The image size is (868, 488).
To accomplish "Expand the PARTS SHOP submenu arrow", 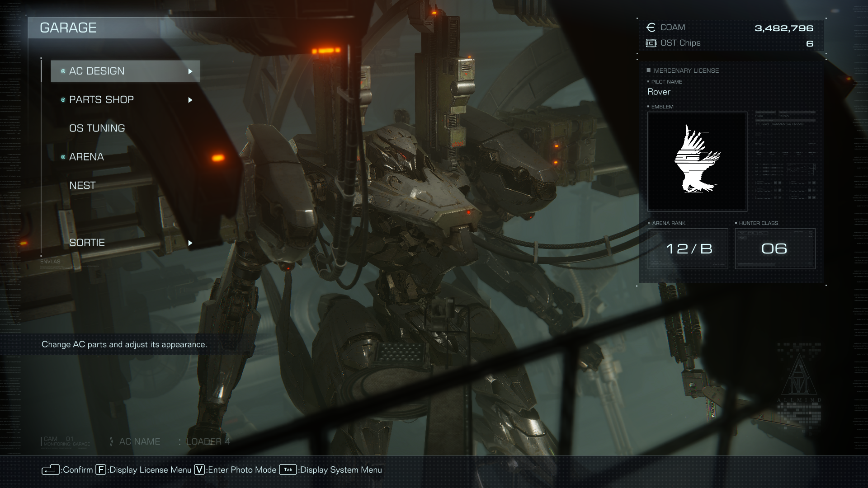I will pos(190,100).
